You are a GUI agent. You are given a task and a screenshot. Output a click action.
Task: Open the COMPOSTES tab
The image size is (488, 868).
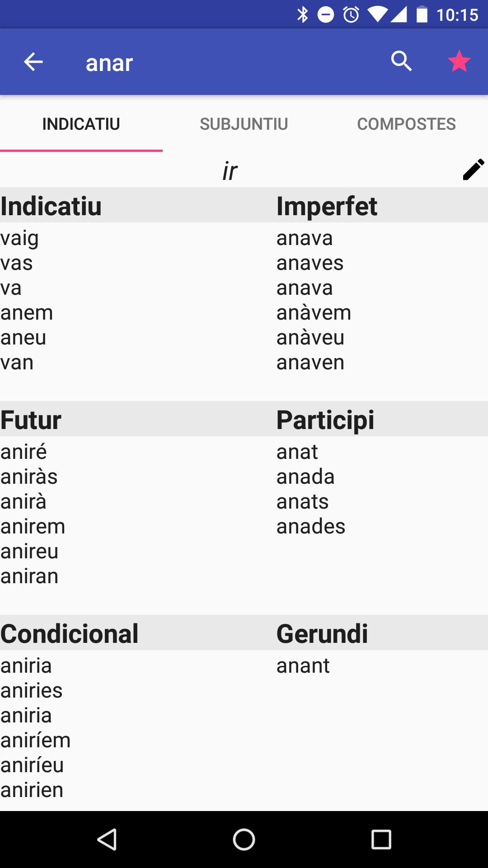coord(407,124)
